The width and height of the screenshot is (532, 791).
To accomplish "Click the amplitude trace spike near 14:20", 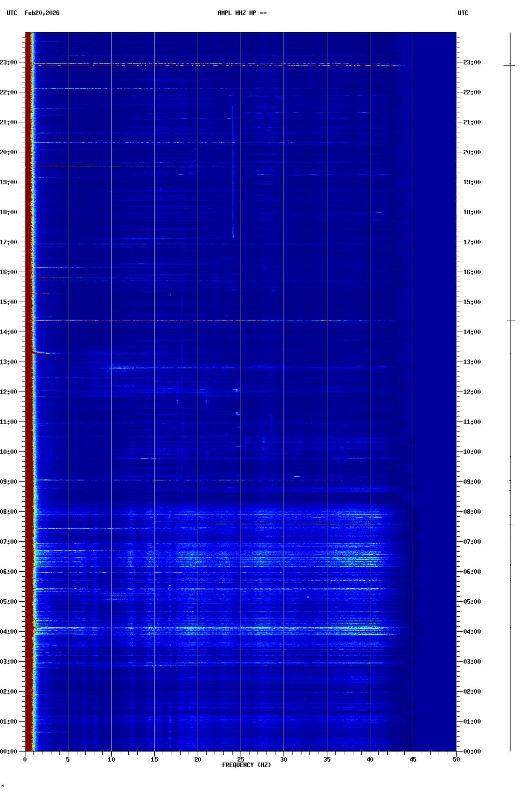I will click(511, 321).
